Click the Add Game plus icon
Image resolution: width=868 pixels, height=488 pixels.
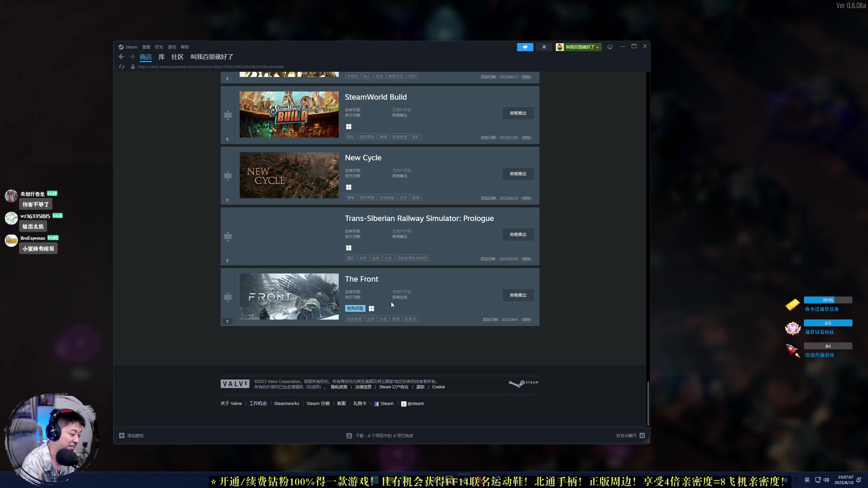coord(122,435)
